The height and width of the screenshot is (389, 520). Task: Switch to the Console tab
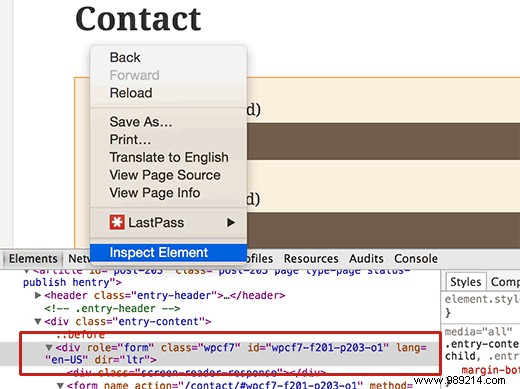pyautogui.click(x=416, y=259)
